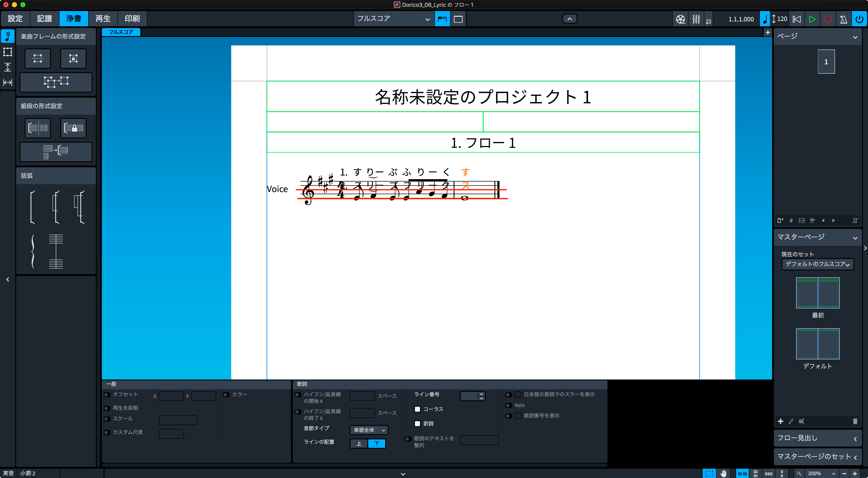Switch to spreads horizontally page arrangement

(742, 473)
